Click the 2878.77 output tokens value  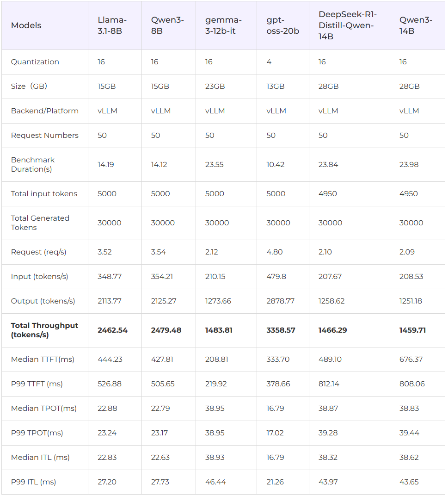click(x=281, y=301)
